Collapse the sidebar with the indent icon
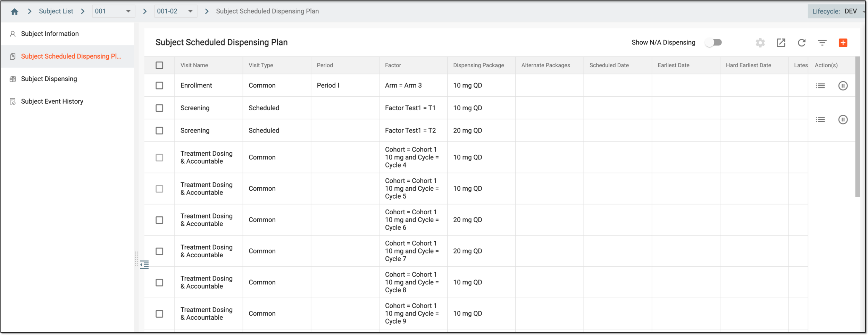 point(144,265)
